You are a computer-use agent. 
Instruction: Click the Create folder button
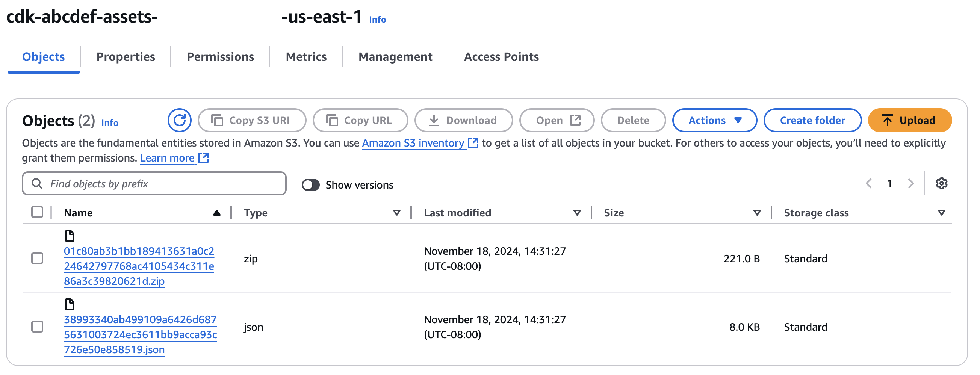click(813, 121)
